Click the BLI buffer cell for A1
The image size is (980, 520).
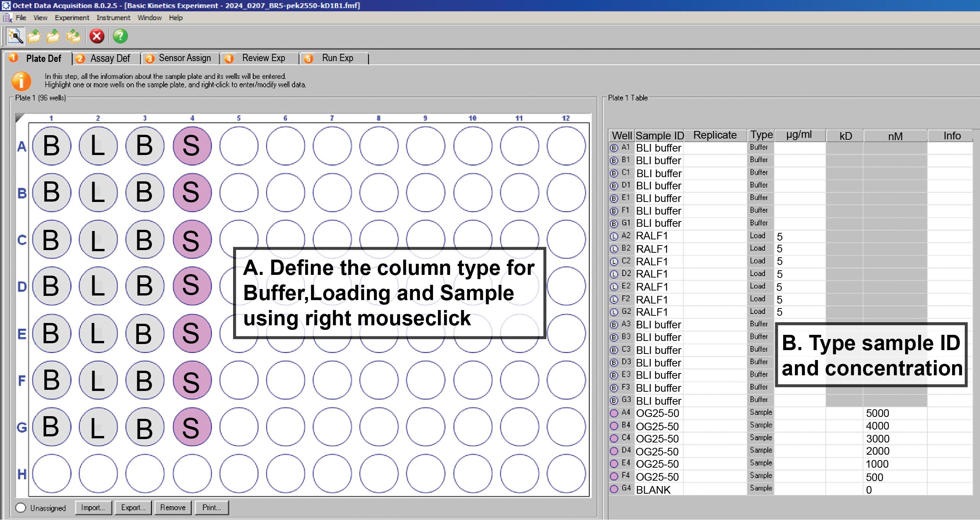(659, 148)
